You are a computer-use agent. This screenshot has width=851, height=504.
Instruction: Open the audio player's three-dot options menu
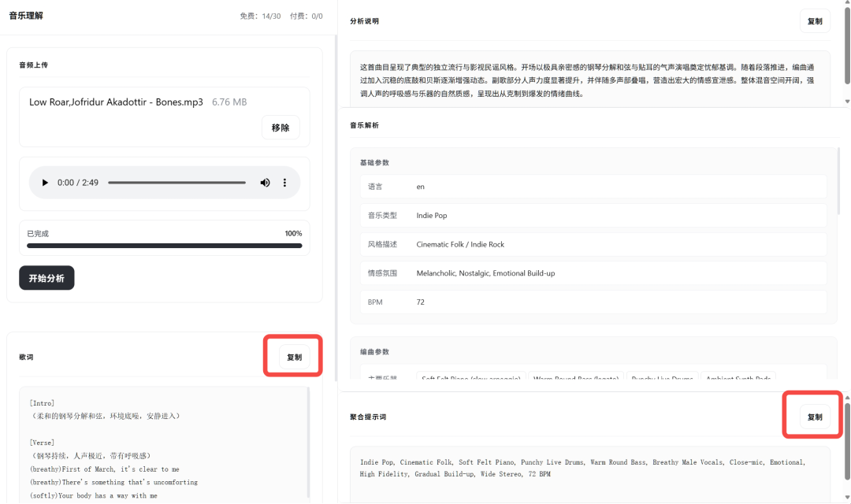click(284, 182)
